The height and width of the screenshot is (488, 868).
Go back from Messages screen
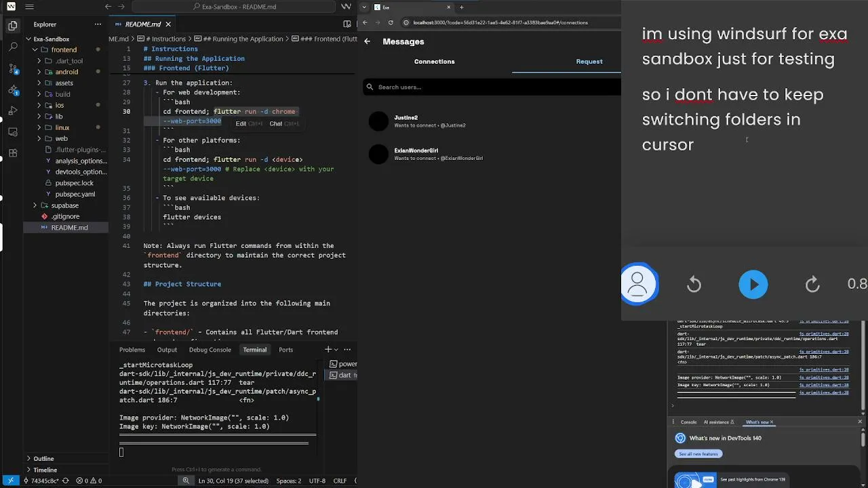click(367, 41)
